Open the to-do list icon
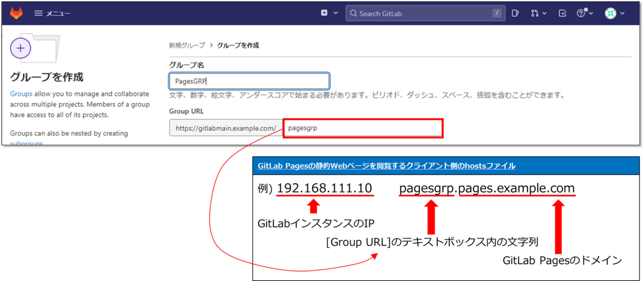Image resolution: width=644 pixels, height=281 pixels. (562, 13)
